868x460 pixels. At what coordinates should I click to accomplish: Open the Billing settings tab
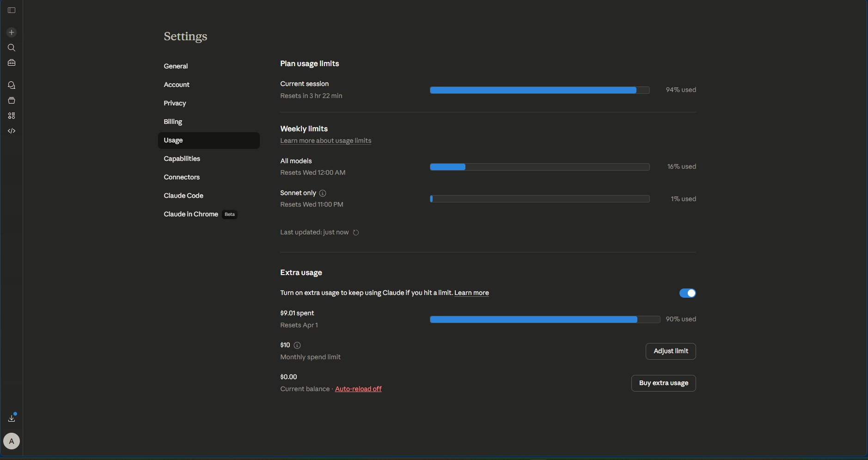173,122
